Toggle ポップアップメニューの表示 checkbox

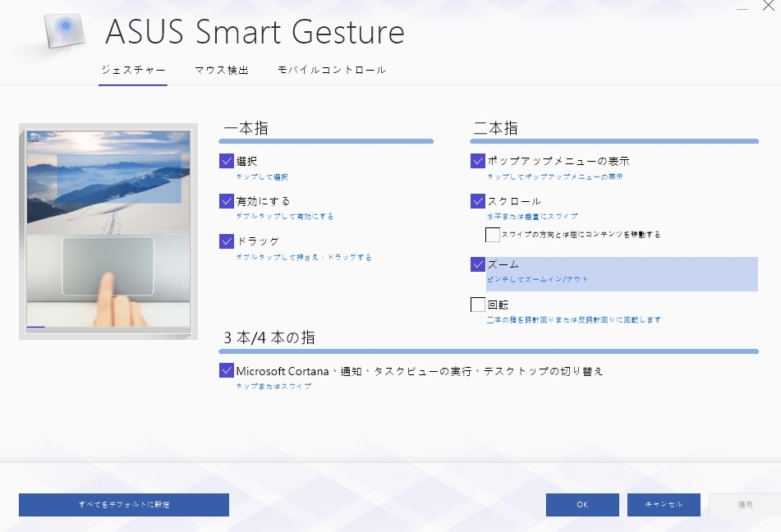click(x=478, y=161)
